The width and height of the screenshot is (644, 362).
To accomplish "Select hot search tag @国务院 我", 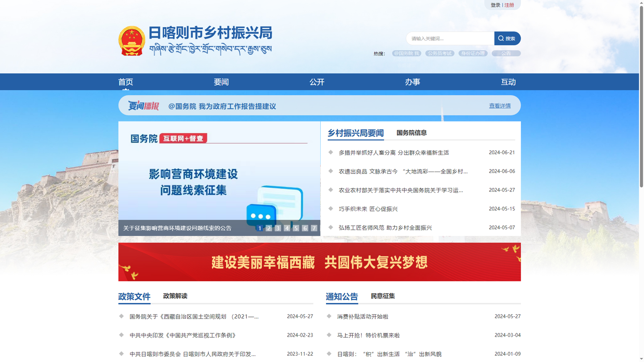I will (407, 53).
